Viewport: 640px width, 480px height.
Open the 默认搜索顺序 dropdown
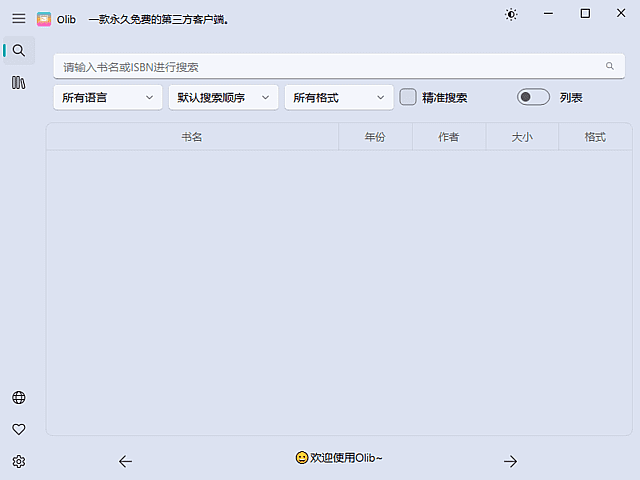(223, 97)
